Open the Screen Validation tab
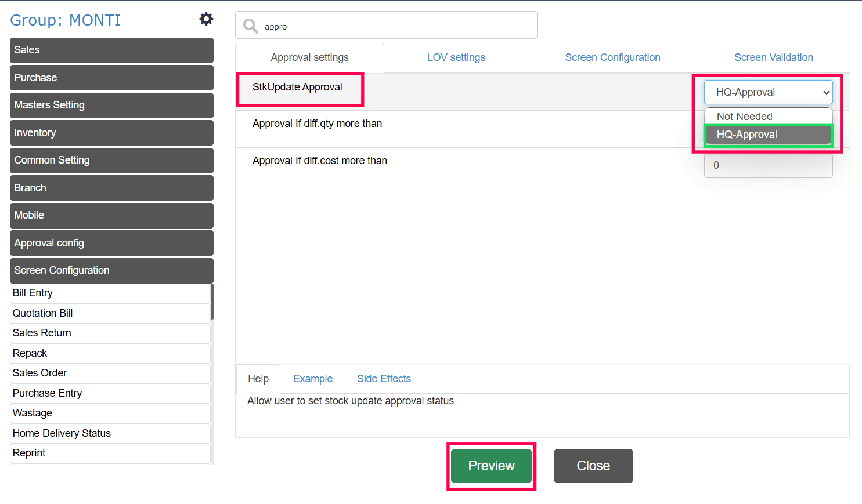 773,57
